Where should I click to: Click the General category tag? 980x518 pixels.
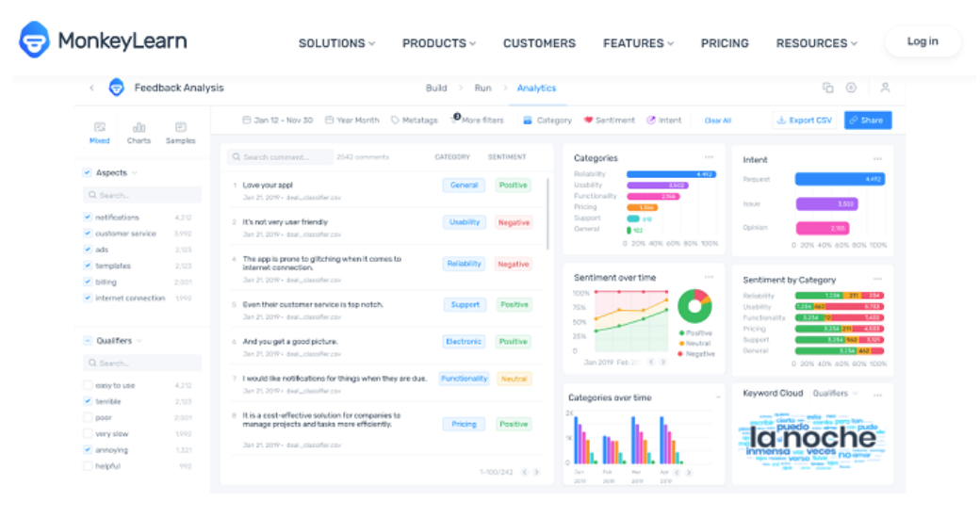464,186
